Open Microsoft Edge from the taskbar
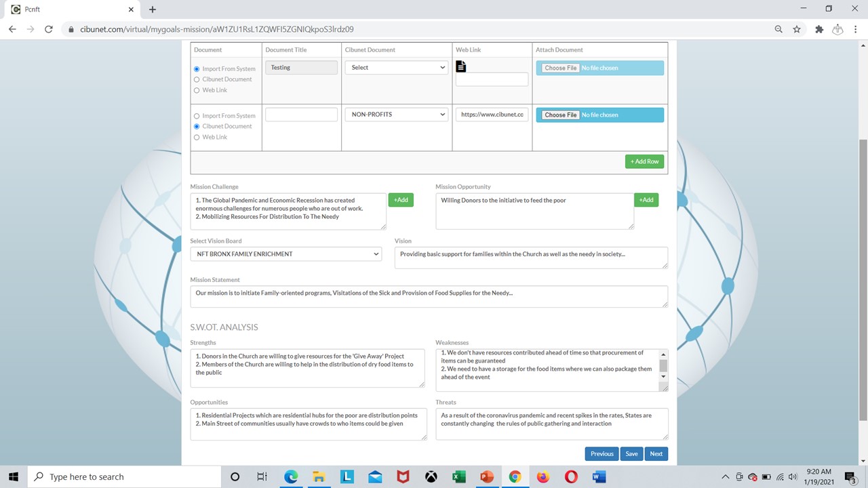The image size is (868, 488). [x=291, y=476]
